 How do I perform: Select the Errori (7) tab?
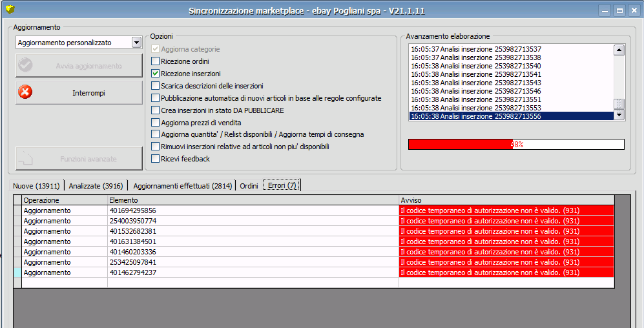282,185
